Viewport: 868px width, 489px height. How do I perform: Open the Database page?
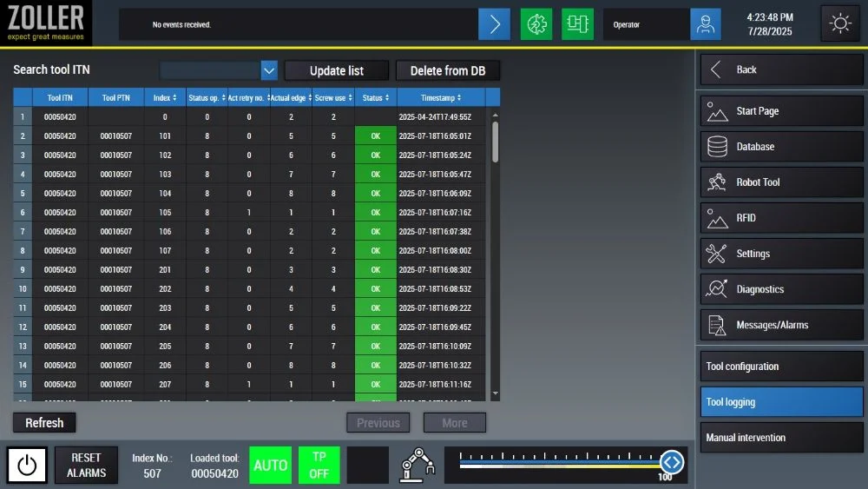tap(769, 147)
